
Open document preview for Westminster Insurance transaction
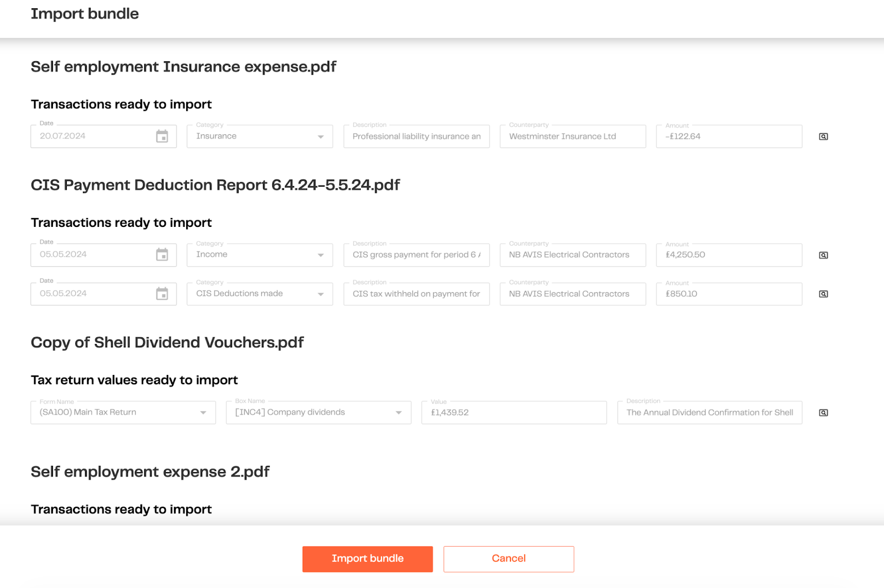(823, 136)
